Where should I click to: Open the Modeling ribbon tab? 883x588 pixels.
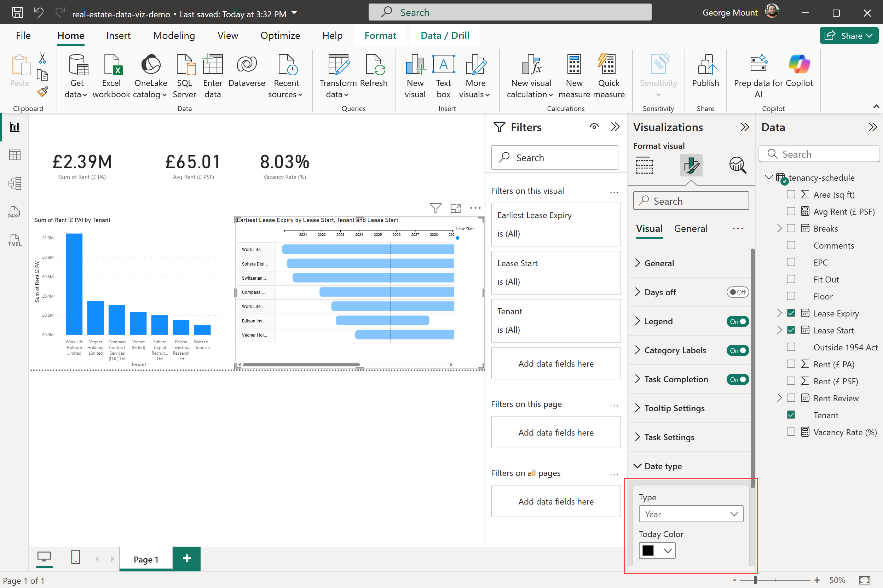(174, 35)
